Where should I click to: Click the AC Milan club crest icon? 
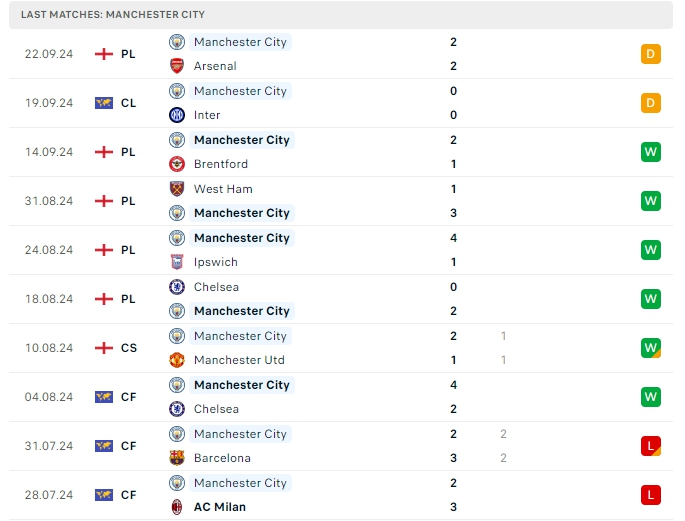click(177, 507)
